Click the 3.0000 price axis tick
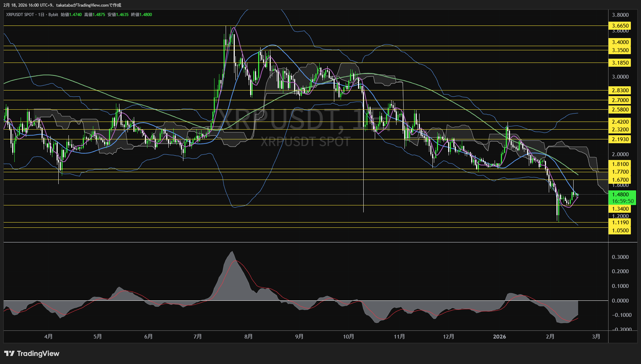Screen dimensions: 641x364 coord(620,77)
